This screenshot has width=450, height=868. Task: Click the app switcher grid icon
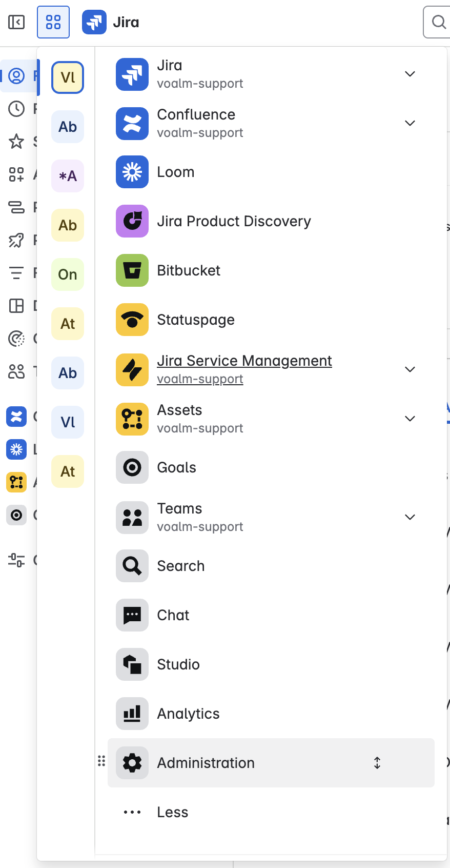click(53, 22)
